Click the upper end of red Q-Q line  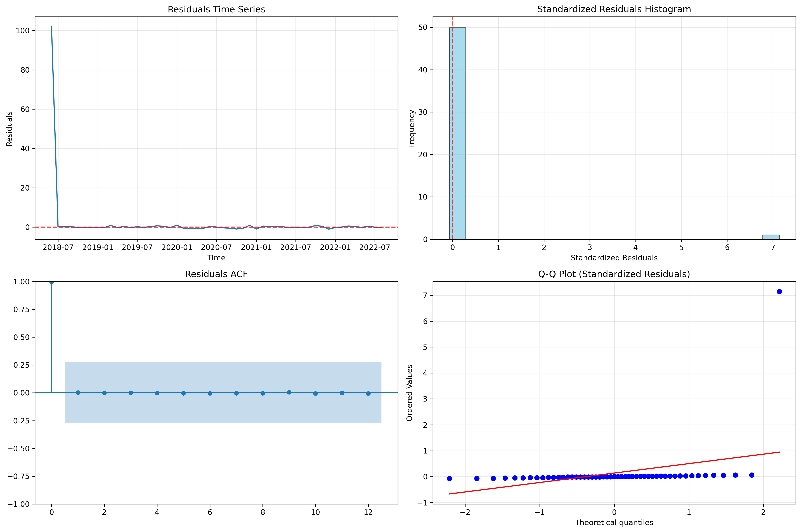tap(779, 452)
